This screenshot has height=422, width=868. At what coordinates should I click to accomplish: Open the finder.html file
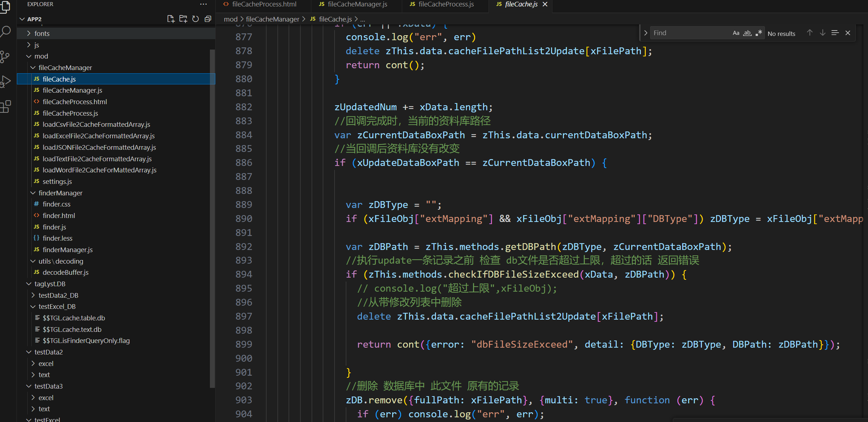click(x=116, y=215)
